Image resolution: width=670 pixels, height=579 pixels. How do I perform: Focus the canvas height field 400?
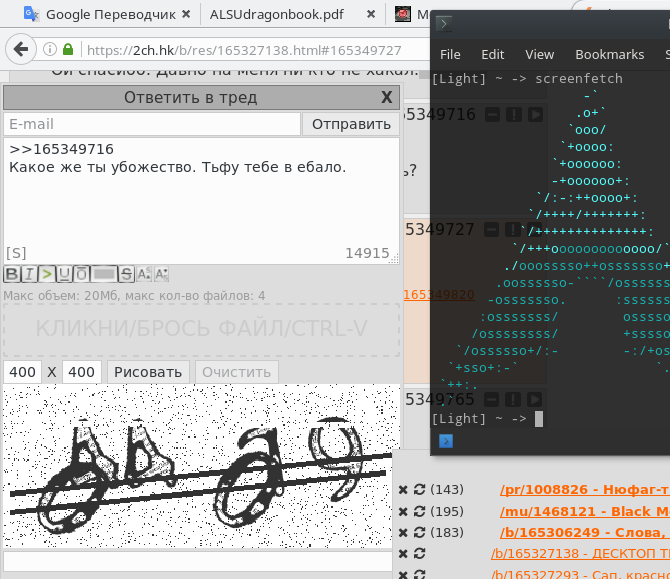[82, 372]
